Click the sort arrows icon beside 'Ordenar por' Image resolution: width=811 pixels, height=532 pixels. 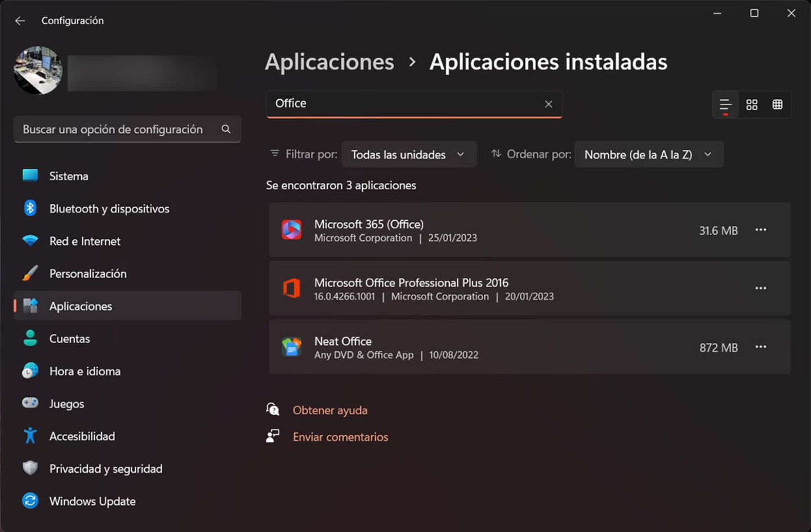[x=496, y=153]
